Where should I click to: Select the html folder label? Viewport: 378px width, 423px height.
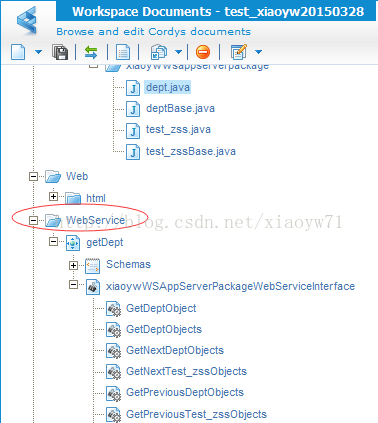[x=96, y=198]
